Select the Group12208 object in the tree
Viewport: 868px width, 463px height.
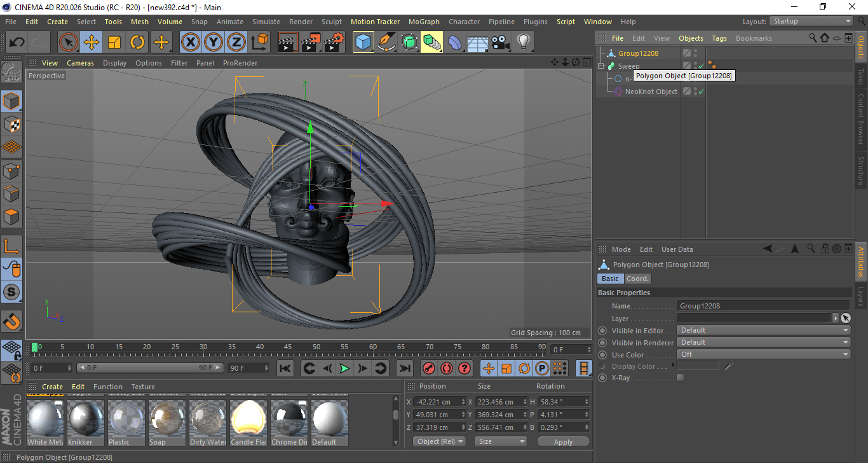pos(638,53)
